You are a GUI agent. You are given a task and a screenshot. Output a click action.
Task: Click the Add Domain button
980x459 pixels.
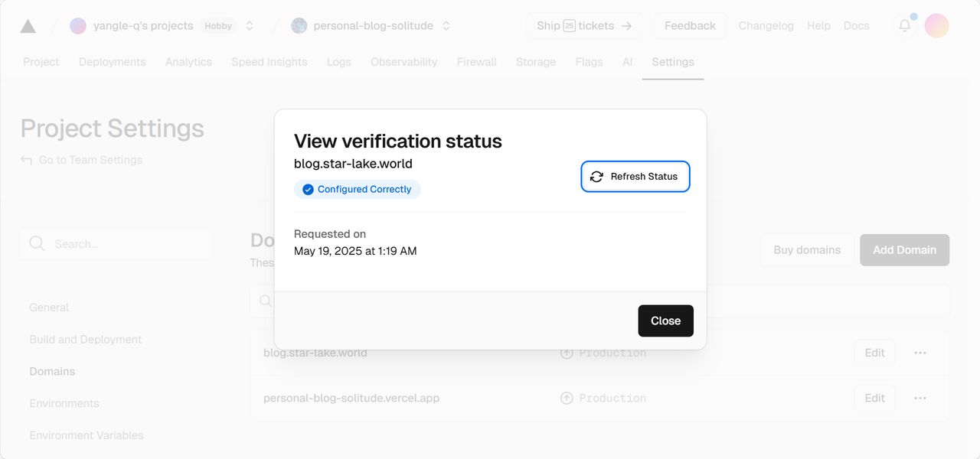[x=904, y=250]
